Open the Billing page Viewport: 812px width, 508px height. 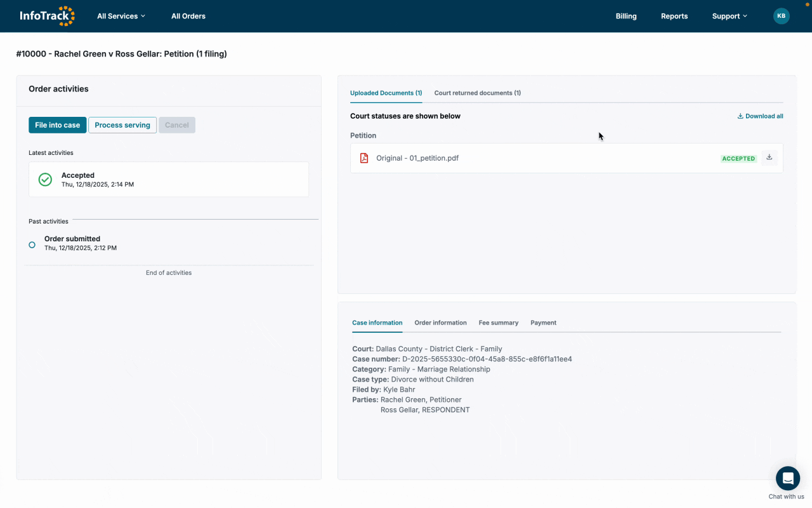pyautogui.click(x=626, y=16)
